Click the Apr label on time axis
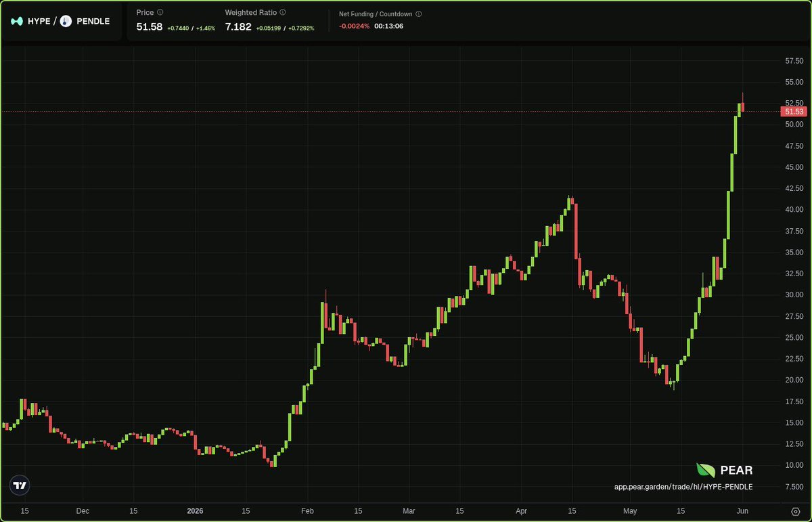The height and width of the screenshot is (522, 812). (x=521, y=511)
